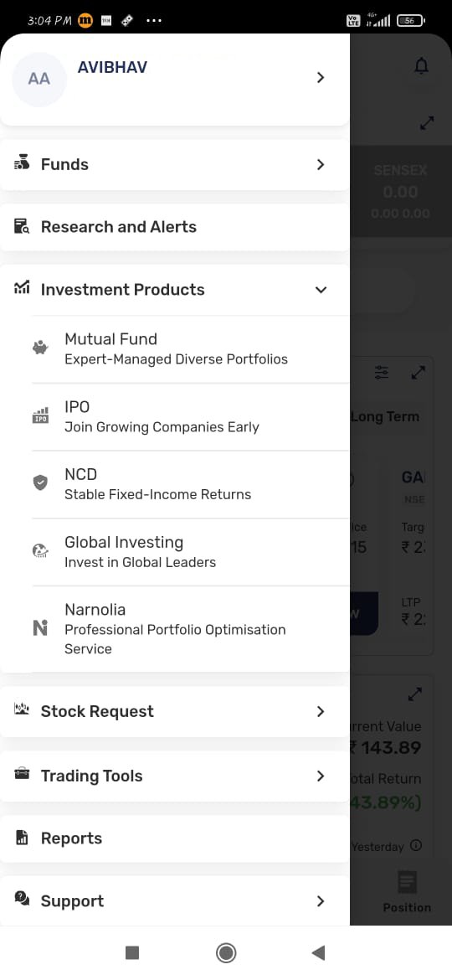Image resolution: width=452 pixels, height=980 pixels.
Task: Click the IPO chart icon
Action: 40,415
